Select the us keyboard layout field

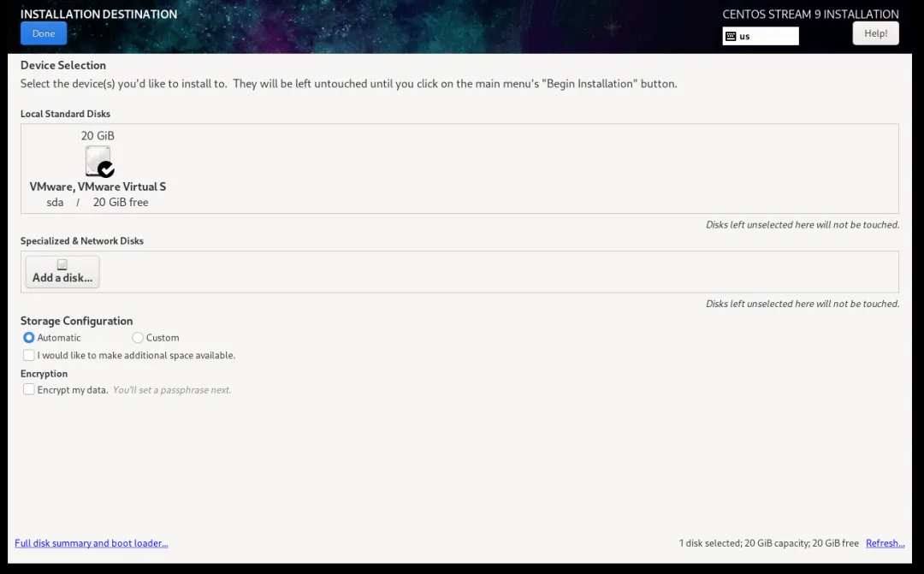761,36
